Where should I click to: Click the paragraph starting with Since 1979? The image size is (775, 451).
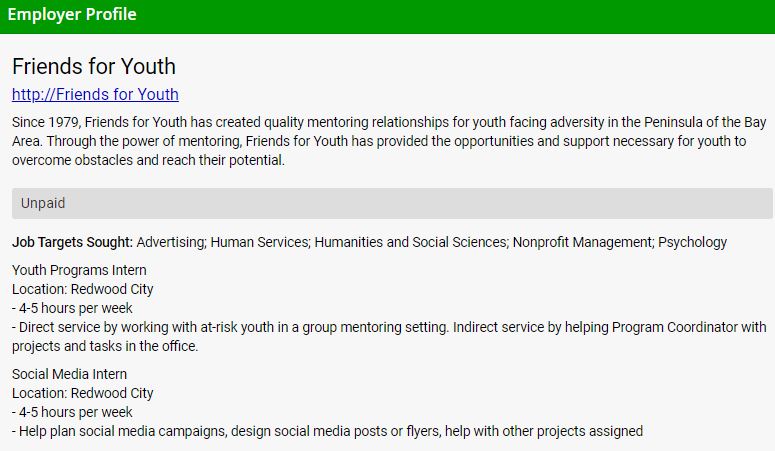coord(388,141)
